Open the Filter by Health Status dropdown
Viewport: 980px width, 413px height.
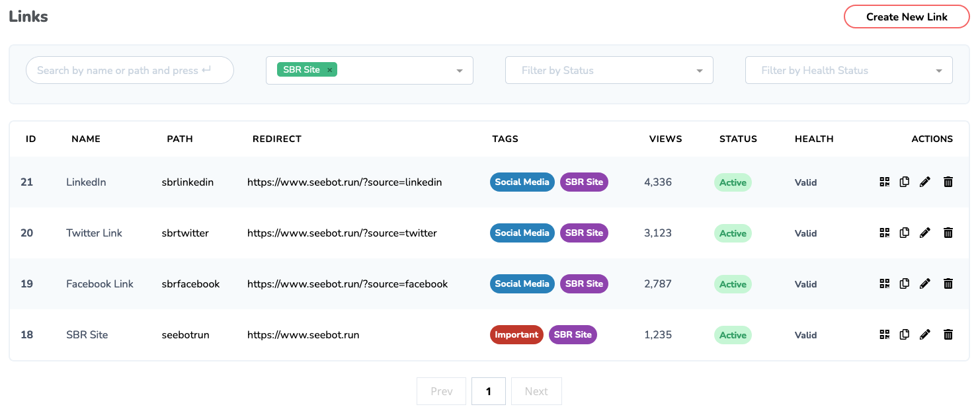848,70
